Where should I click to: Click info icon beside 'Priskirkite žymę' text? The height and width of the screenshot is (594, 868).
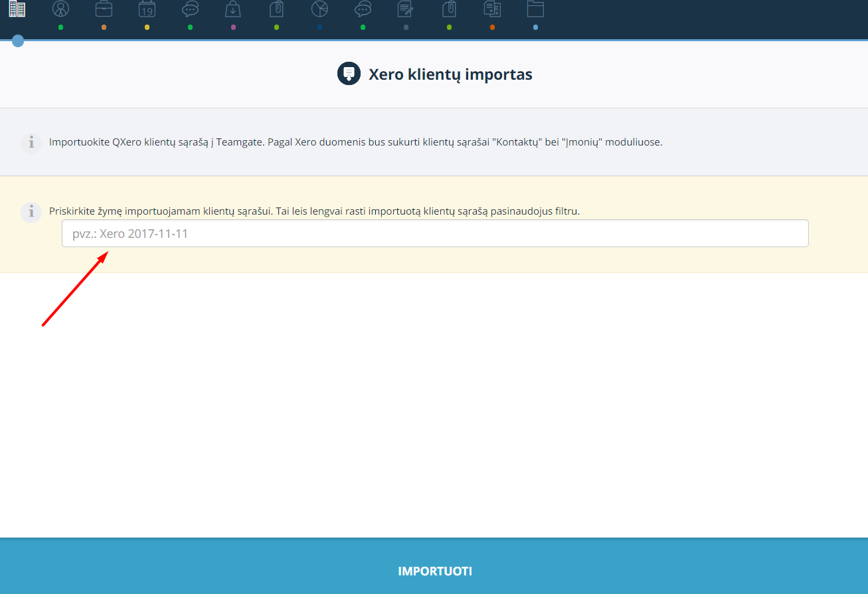pos(31,212)
